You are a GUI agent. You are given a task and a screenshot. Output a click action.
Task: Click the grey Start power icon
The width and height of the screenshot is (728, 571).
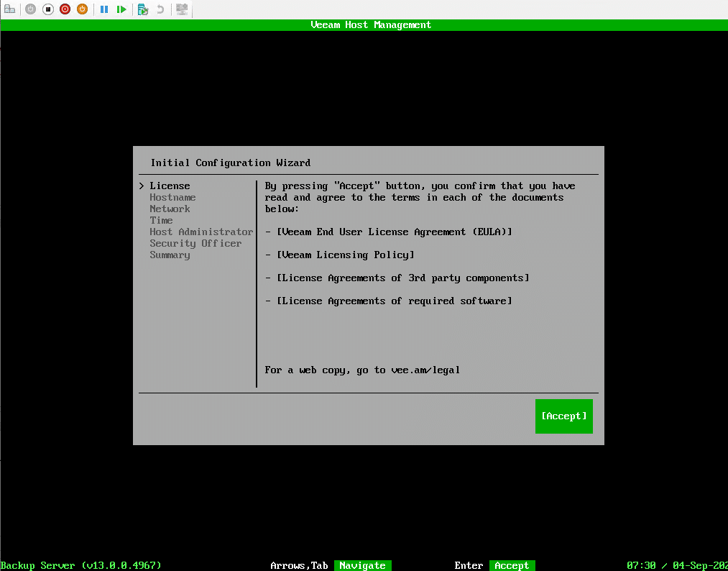(x=30, y=9)
